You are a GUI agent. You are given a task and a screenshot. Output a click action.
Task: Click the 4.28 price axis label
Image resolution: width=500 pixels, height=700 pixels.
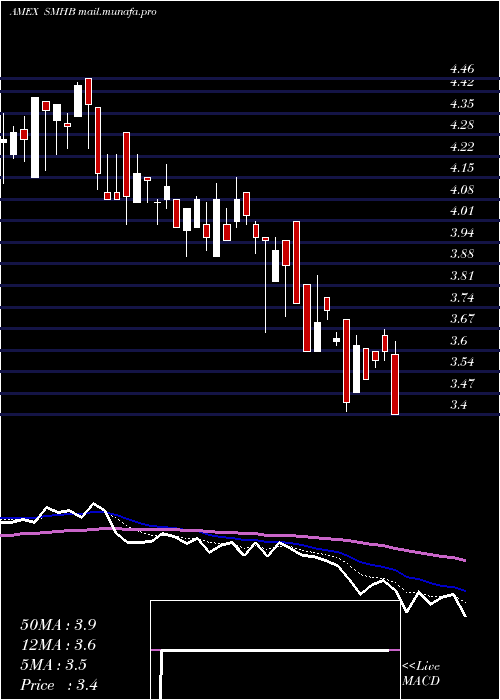(462, 125)
